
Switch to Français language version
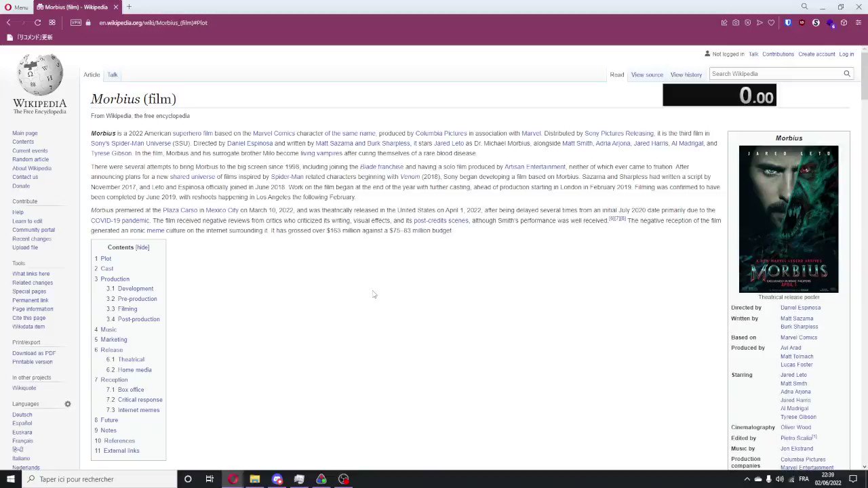click(22, 441)
